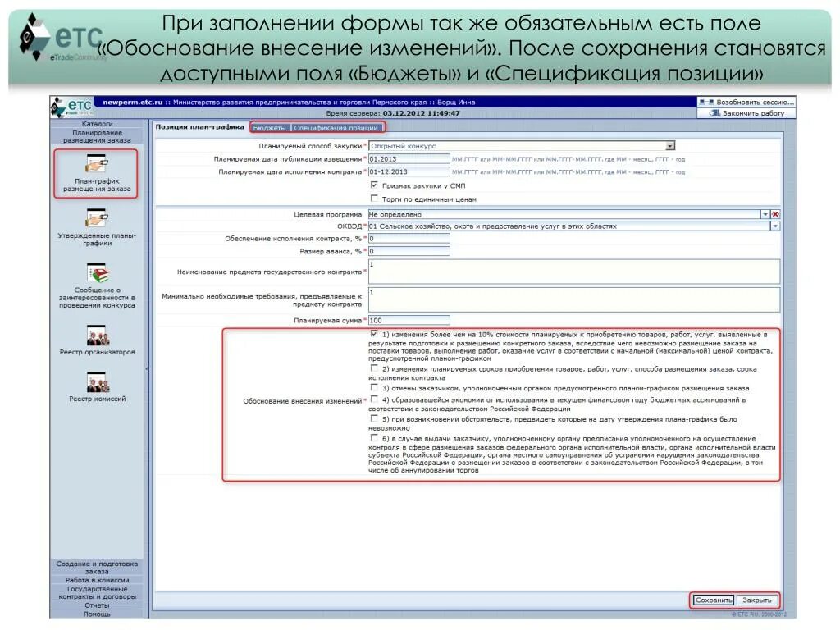Open Государственные контракты и договоры section

coord(97,592)
